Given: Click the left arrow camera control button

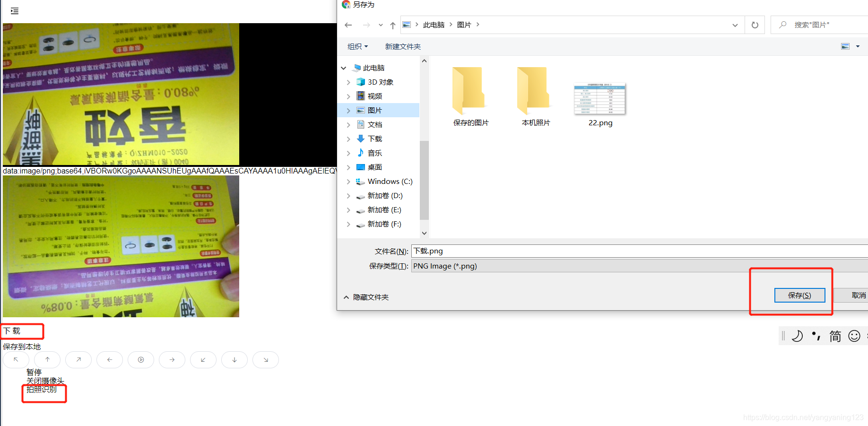Looking at the screenshot, I should click(110, 360).
